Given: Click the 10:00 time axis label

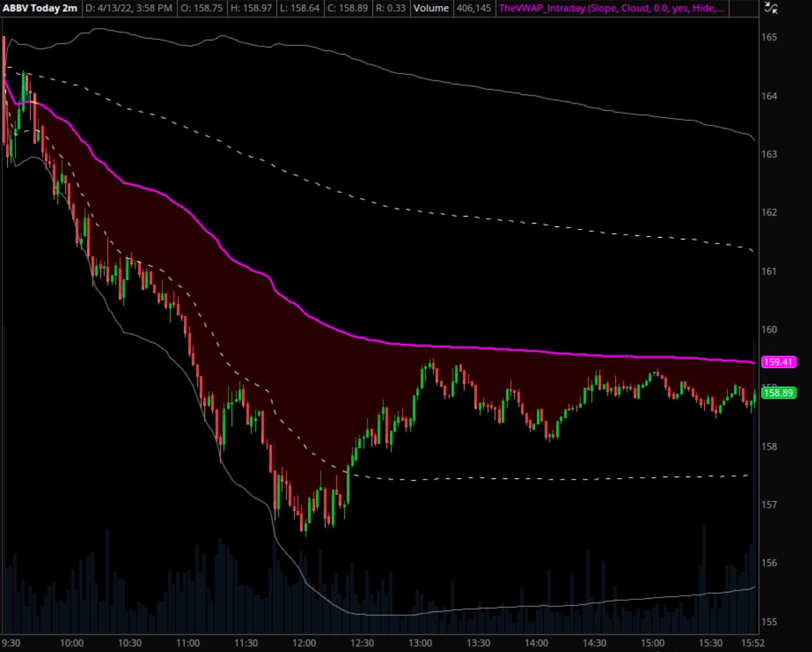Looking at the screenshot, I should [x=72, y=643].
